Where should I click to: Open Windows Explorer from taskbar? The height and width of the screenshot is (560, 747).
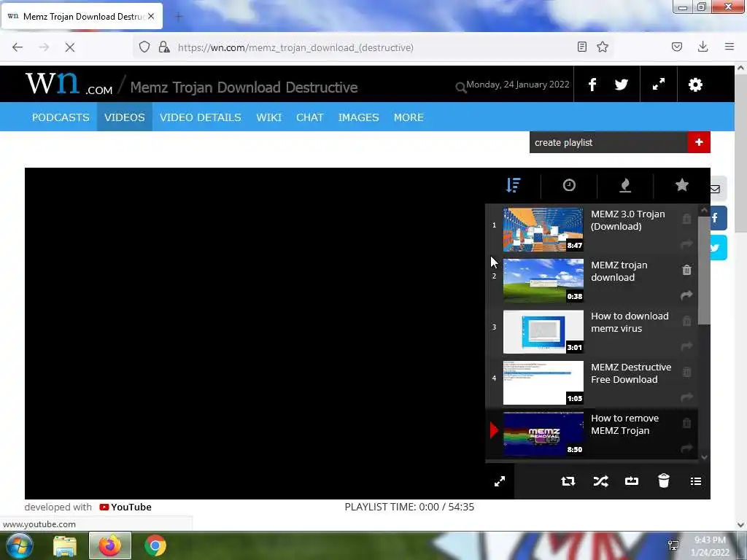[x=65, y=545]
